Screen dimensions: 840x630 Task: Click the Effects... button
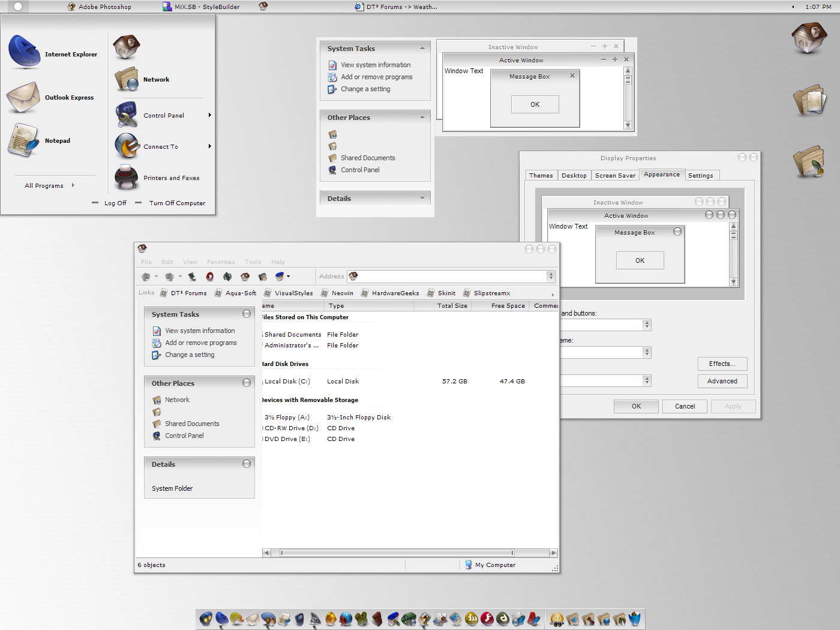click(722, 364)
